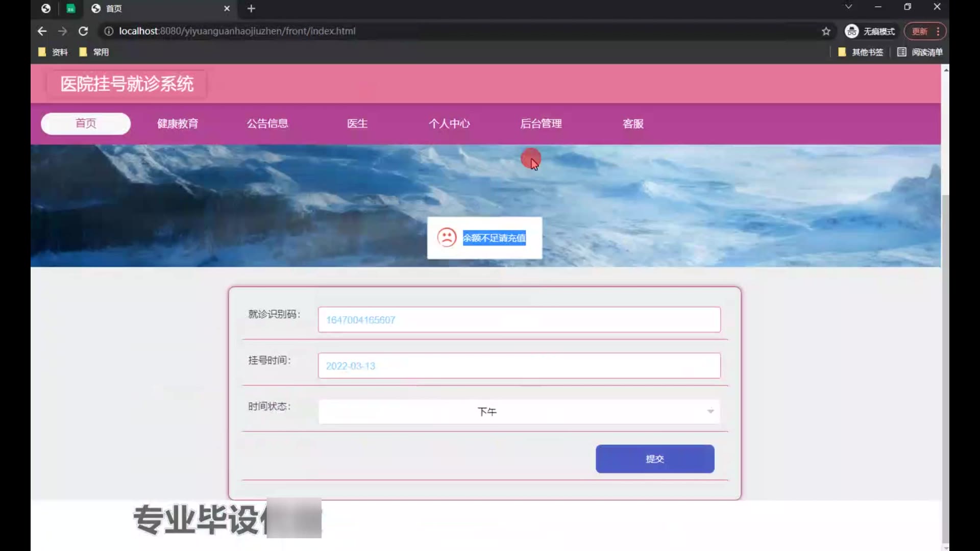Close the 首页 browser tab
The height and width of the screenshot is (551, 980).
coord(227,8)
